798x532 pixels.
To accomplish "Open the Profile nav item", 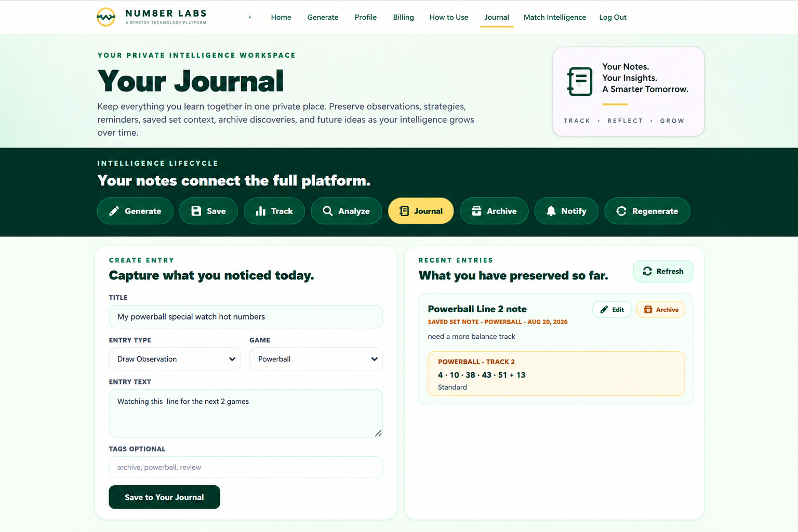I will click(x=366, y=17).
